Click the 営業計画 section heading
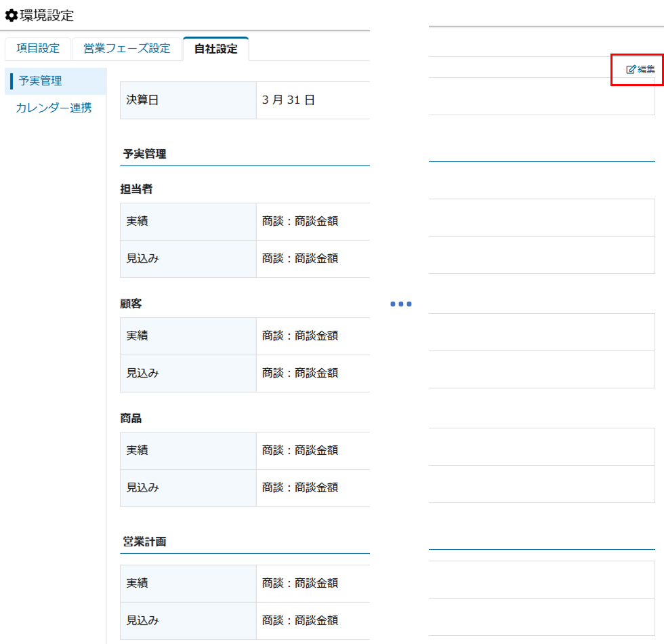 pyautogui.click(x=144, y=542)
